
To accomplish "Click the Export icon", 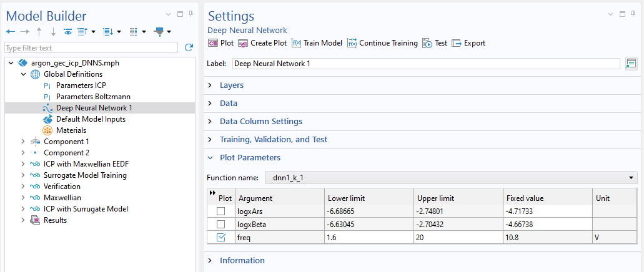I will tap(457, 43).
